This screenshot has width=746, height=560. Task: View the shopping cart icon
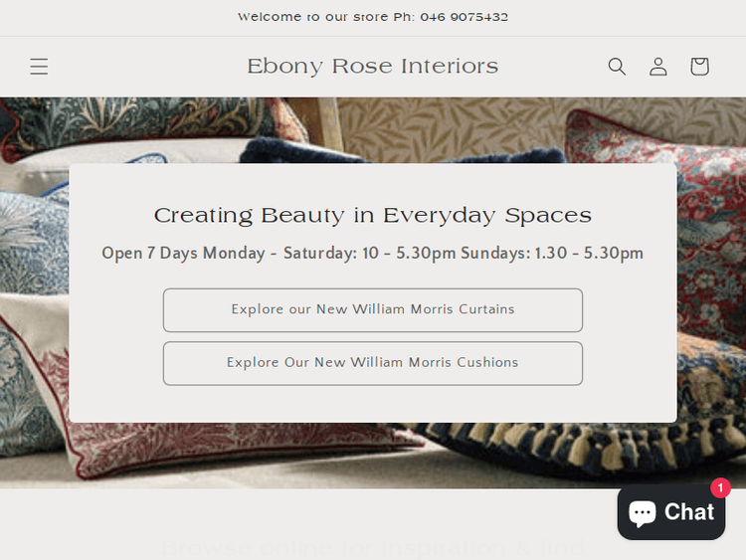(x=699, y=67)
